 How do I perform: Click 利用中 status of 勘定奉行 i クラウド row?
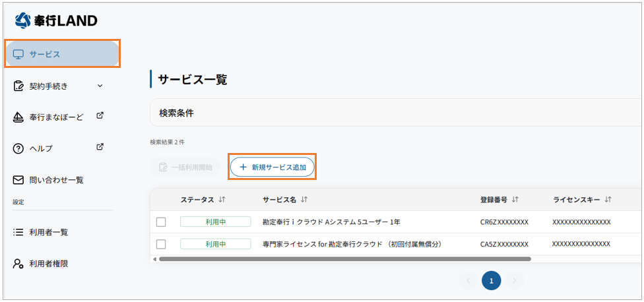(x=216, y=222)
